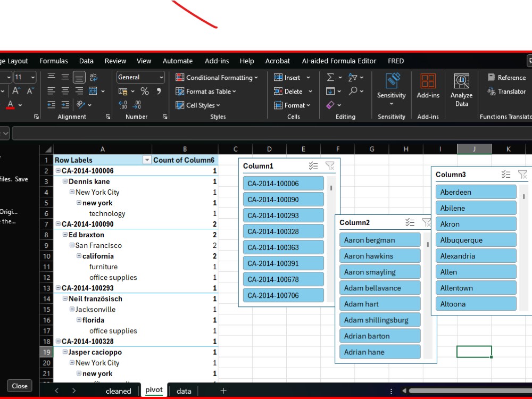This screenshot has width=532, height=399.
Task: Toggle multi-select on Column3 slicer
Action: (x=506, y=174)
